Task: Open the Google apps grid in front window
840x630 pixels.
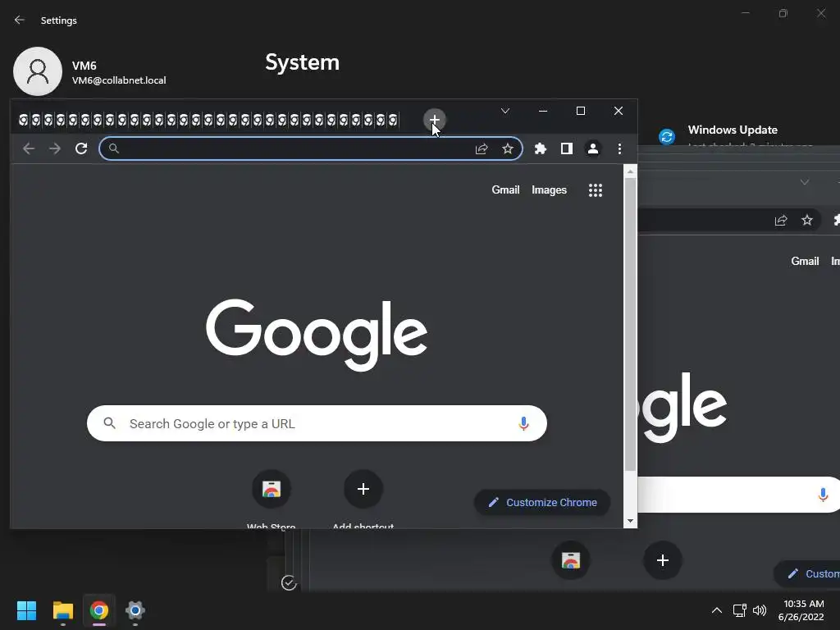Action: pos(596,190)
